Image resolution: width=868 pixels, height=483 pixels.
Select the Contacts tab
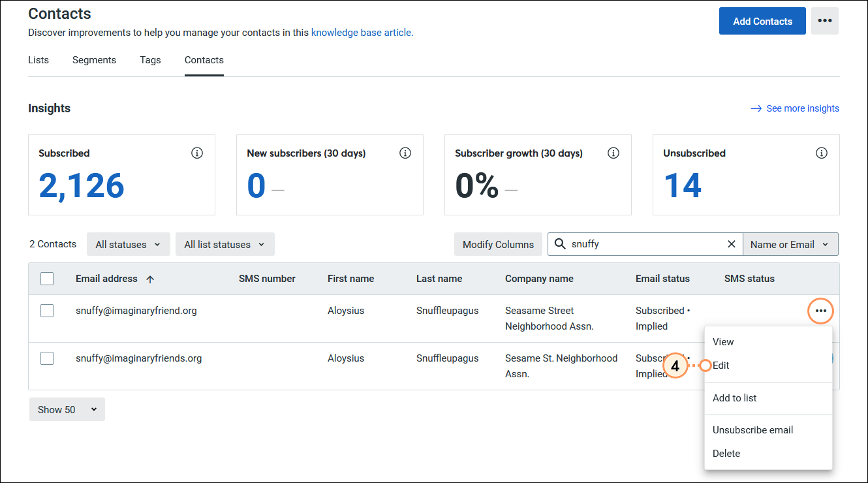pos(204,60)
